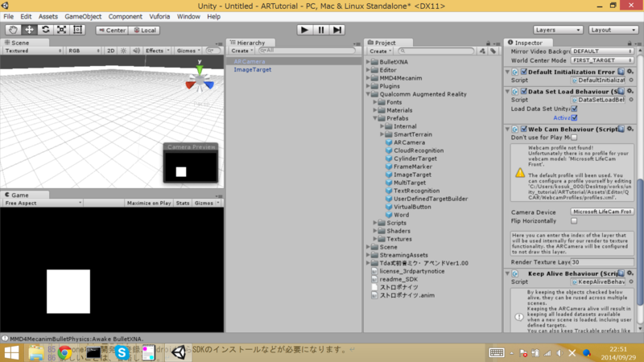Check Don't use for Play Mode
Image resolution: width=644 pixels, height=362 pixels.
574,138
